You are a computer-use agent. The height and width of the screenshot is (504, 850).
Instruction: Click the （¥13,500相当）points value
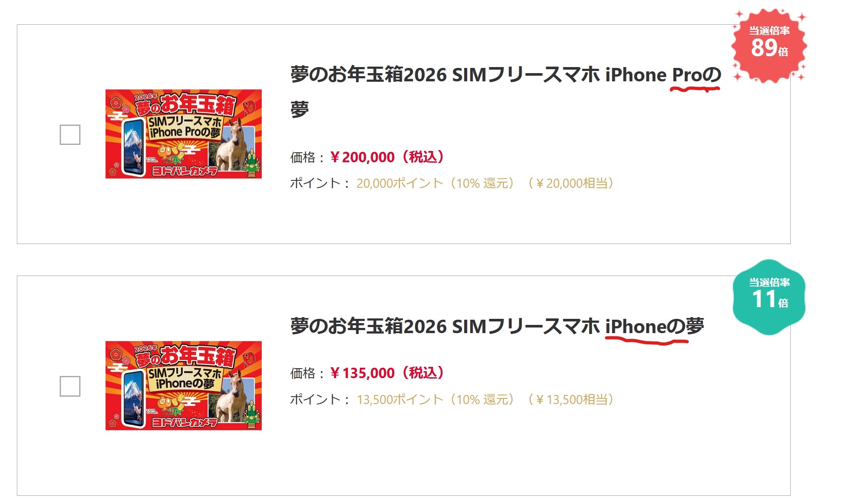[x=571, y=399]
